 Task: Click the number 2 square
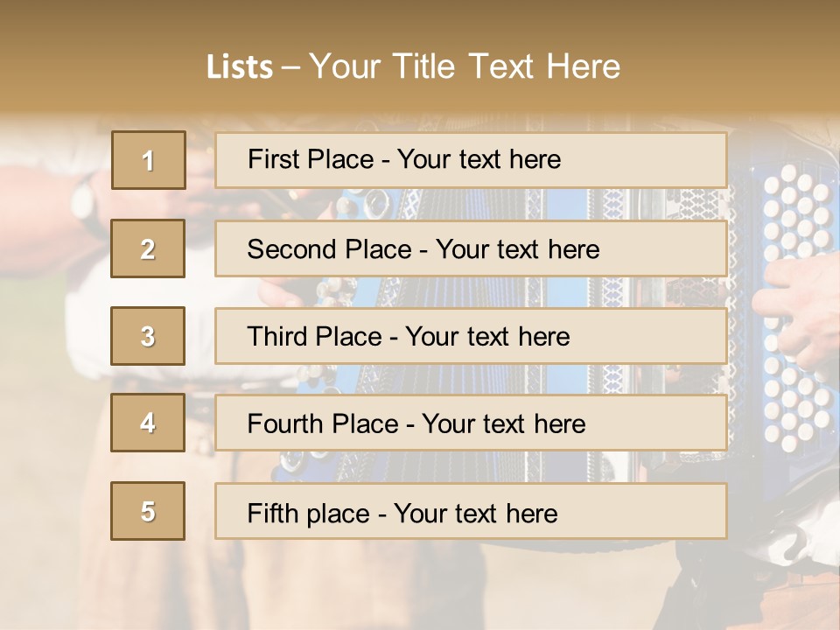tap(148, 248)
